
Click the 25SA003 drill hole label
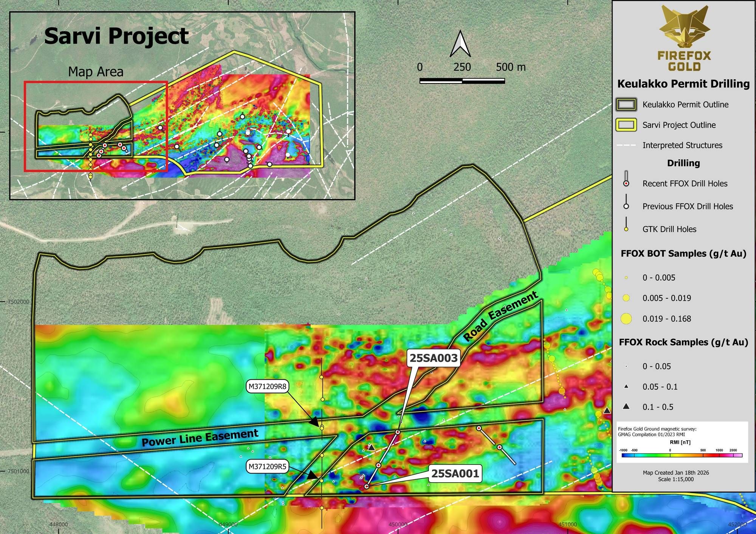pos(434,358)
